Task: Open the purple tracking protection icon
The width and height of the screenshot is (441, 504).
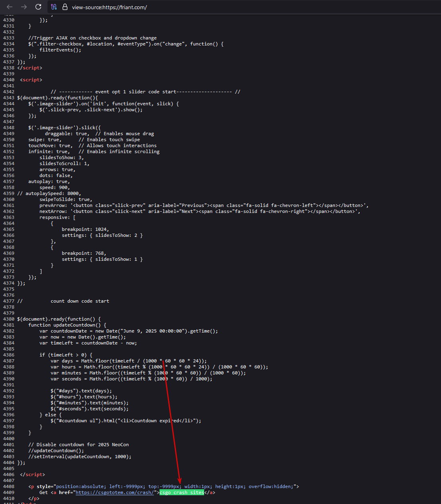Action: pos(54,7)
